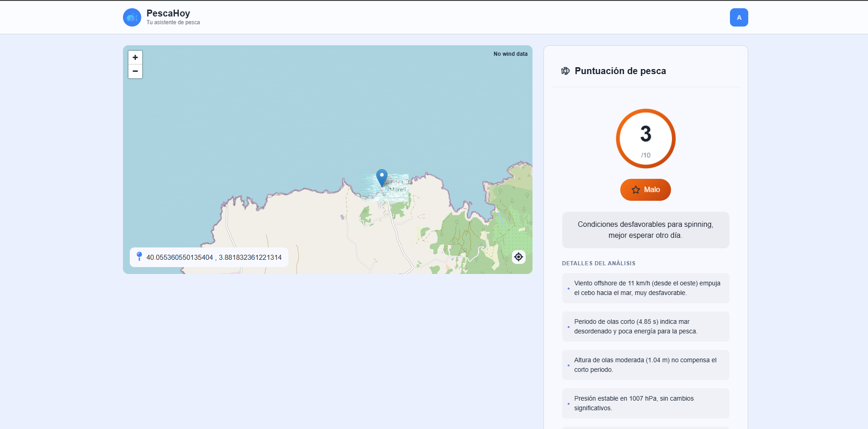Select the "Altura de olas moderada" detail

(x=645, y=365)
